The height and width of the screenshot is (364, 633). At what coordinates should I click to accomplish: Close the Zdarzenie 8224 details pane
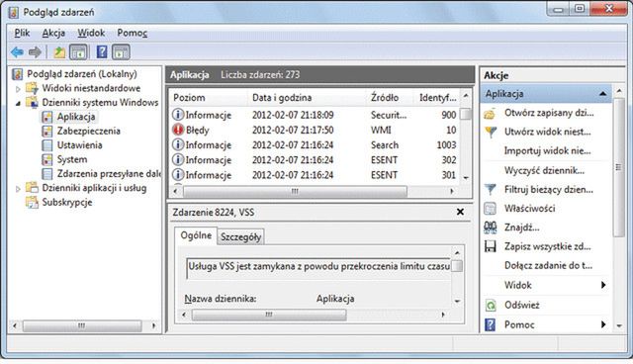460,212
